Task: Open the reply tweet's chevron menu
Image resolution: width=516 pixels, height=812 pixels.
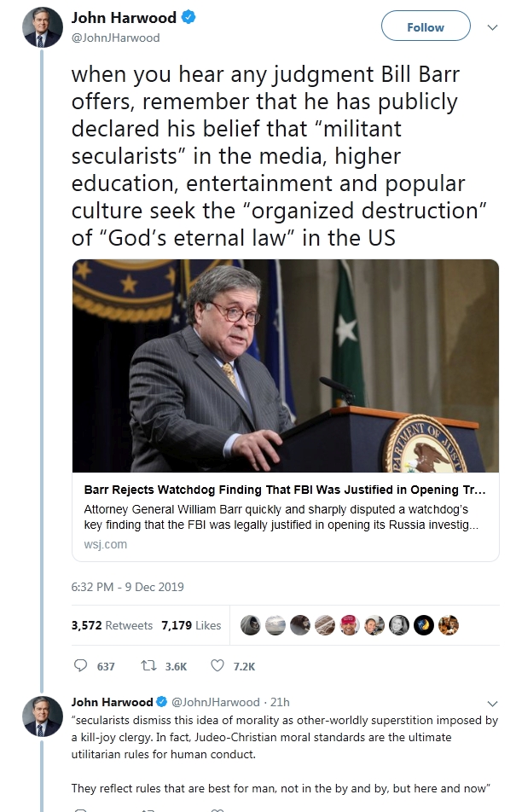Action: click(493, 703)
